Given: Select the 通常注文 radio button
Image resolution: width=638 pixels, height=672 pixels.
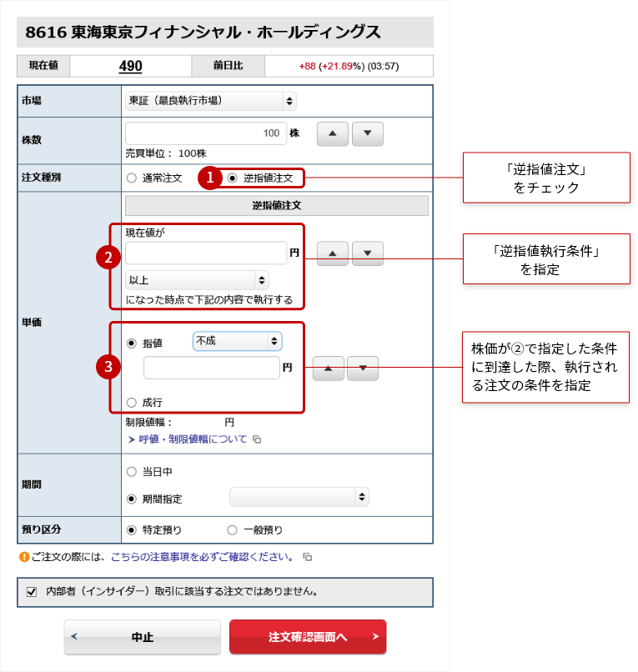Looking at the screenshot, I should pos(132,178).
